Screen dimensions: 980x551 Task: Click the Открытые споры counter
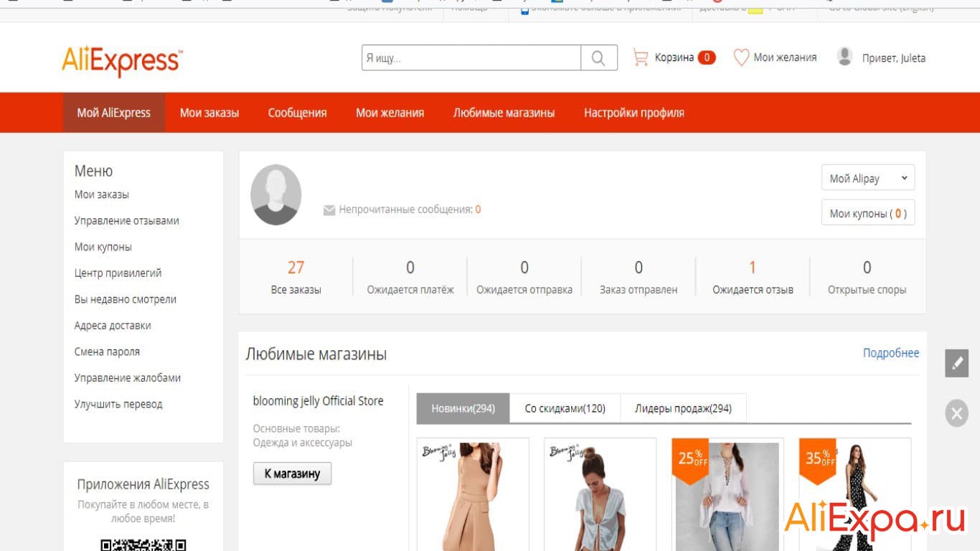(867, 277)
